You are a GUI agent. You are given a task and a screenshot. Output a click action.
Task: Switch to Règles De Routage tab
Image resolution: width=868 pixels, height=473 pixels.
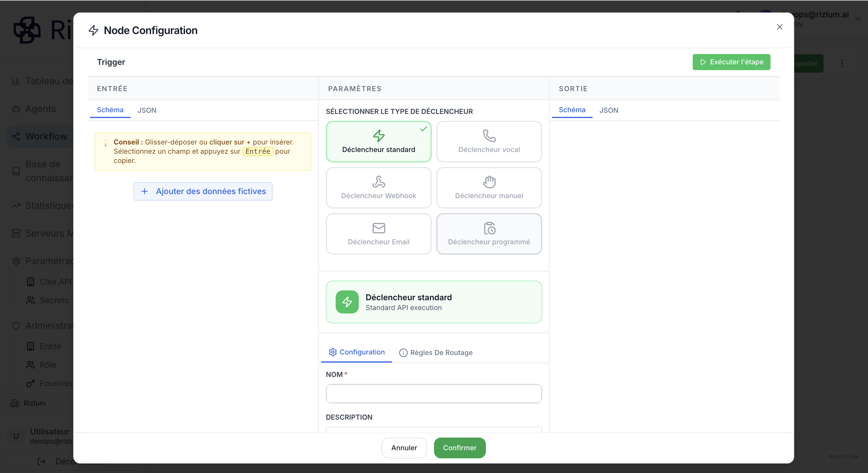436,352
